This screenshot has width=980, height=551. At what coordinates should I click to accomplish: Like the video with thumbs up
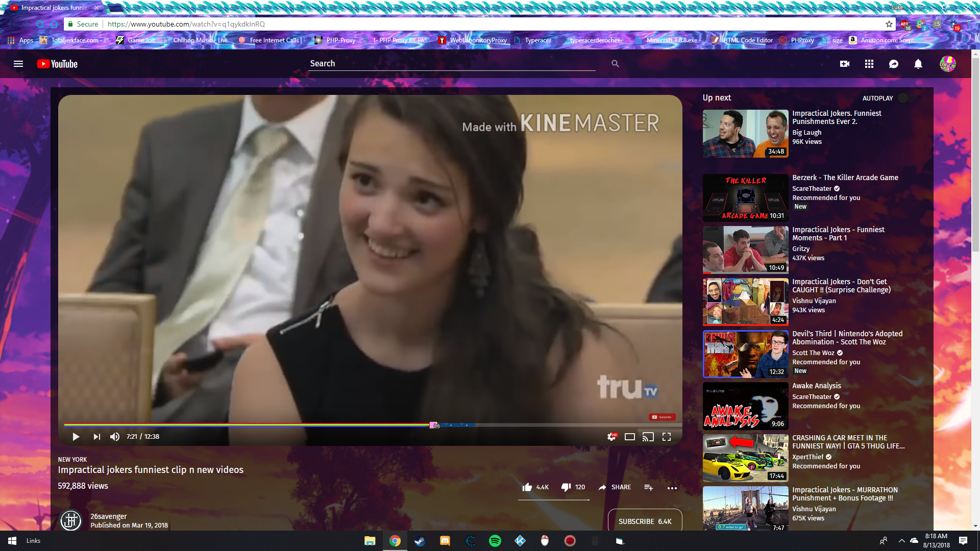(527, 487)
